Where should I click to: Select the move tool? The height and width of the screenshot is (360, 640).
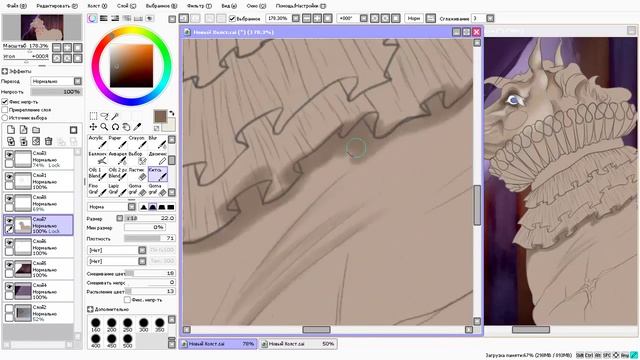[93, 127]
